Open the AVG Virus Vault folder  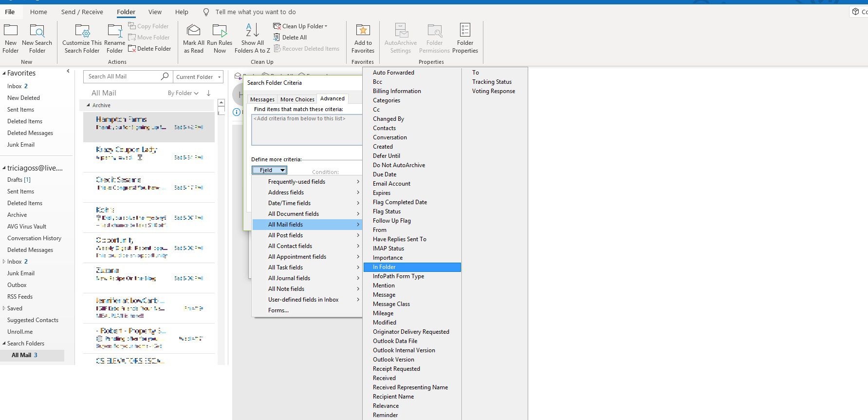pyautogui.click(x=27, y=227)
